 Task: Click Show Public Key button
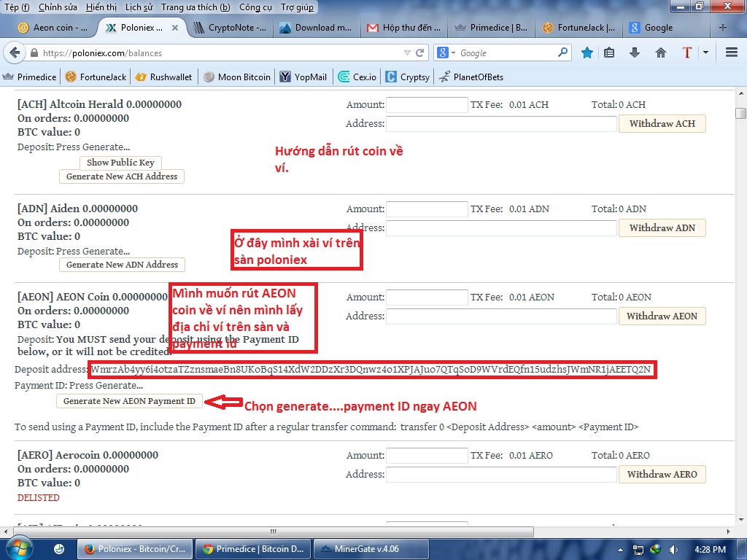coord(120,163)
